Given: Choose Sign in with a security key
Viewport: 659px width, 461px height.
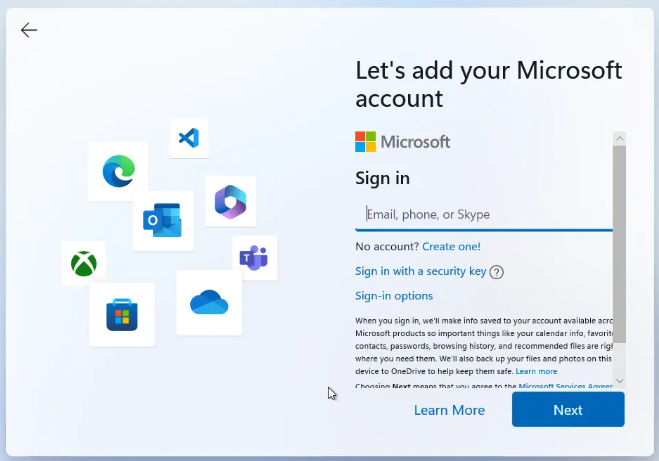Looking at the screenshot, I should click(x=420, y=271).
